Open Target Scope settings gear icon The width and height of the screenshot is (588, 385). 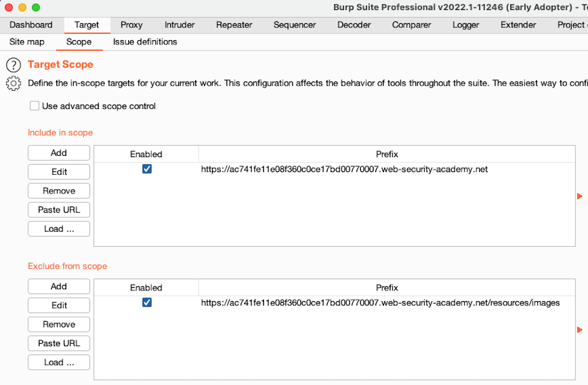(14, 83)
